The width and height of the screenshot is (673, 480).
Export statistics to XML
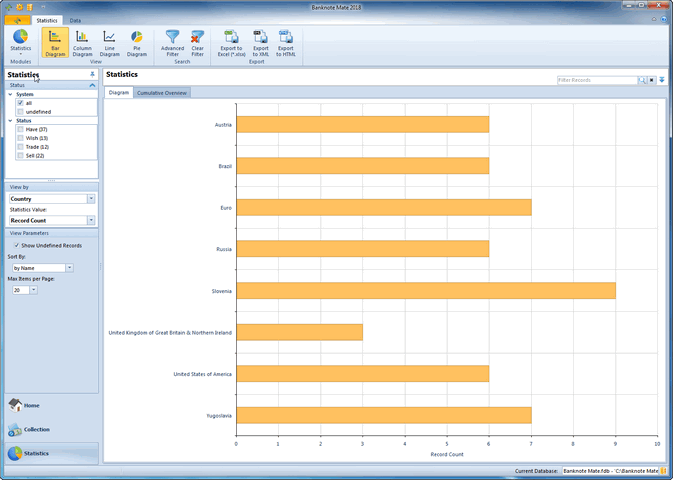pos(260,42)
